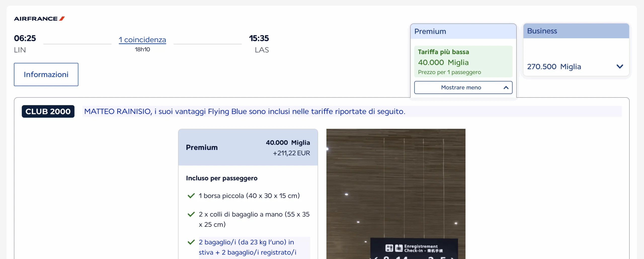Click checkmark next to 1 borsa piccola
Screen dimensions: 644x259
(191, 196)
